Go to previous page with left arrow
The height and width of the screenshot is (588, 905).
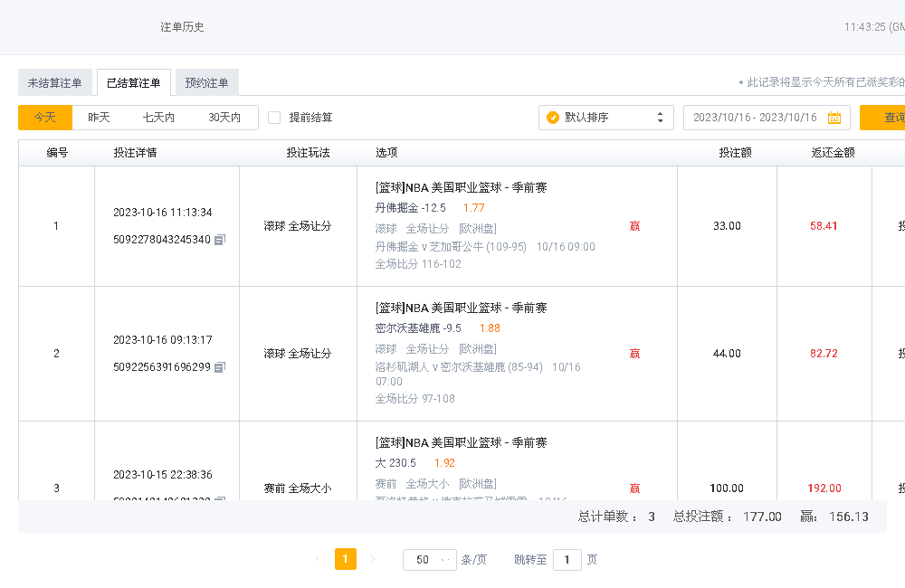(x=317, y=559)
